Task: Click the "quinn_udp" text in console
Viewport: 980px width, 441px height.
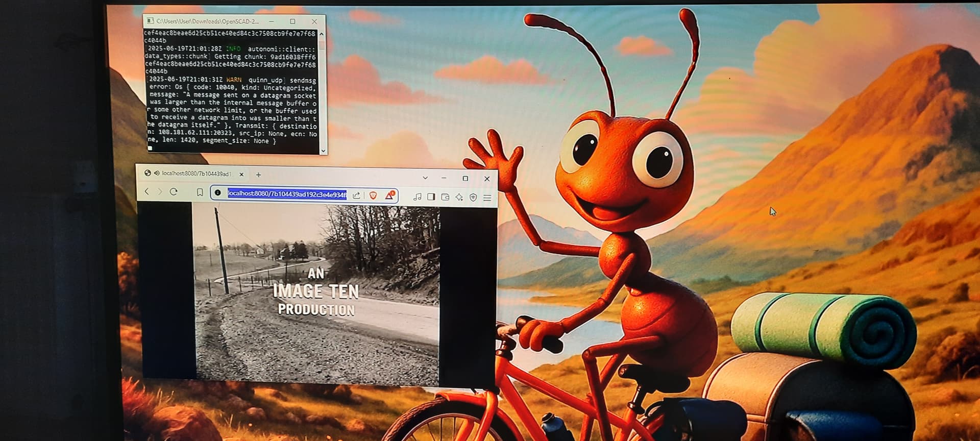Action: pos(265,81)
